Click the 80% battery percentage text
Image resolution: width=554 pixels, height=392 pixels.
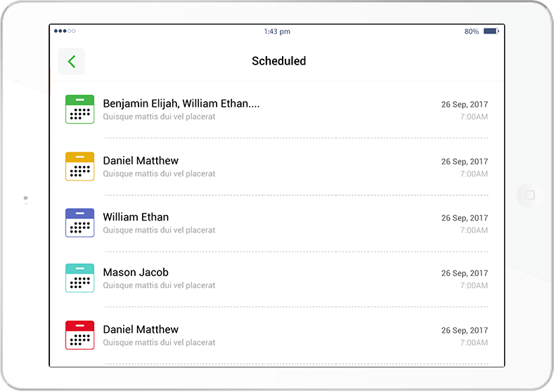(471, 32)
